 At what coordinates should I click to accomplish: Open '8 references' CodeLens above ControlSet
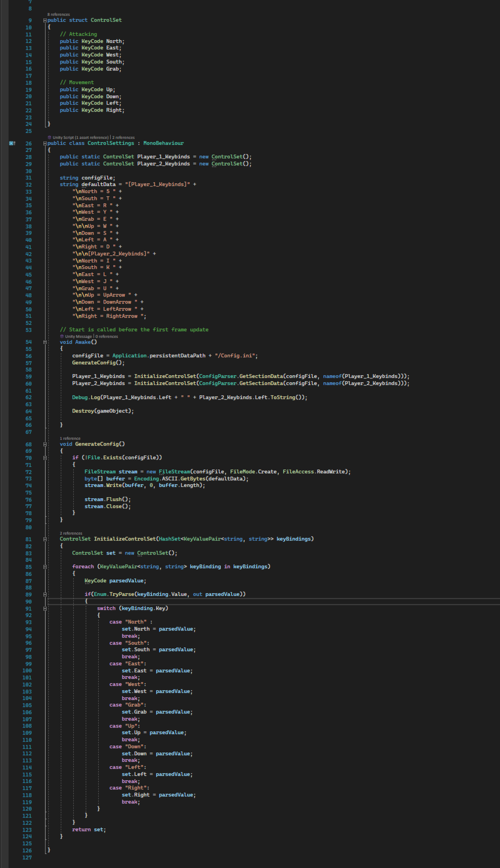[59, 15]
